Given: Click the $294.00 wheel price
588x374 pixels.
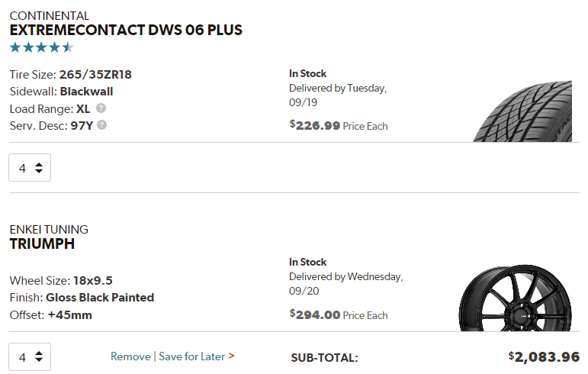Looking at the screenshot, I should 316,314.
